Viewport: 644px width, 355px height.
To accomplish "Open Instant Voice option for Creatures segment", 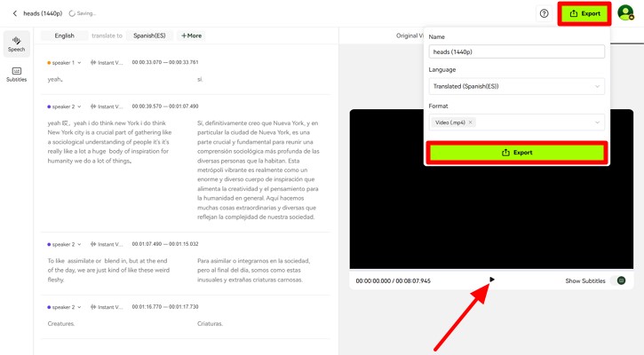I will [x=107, y=307].
